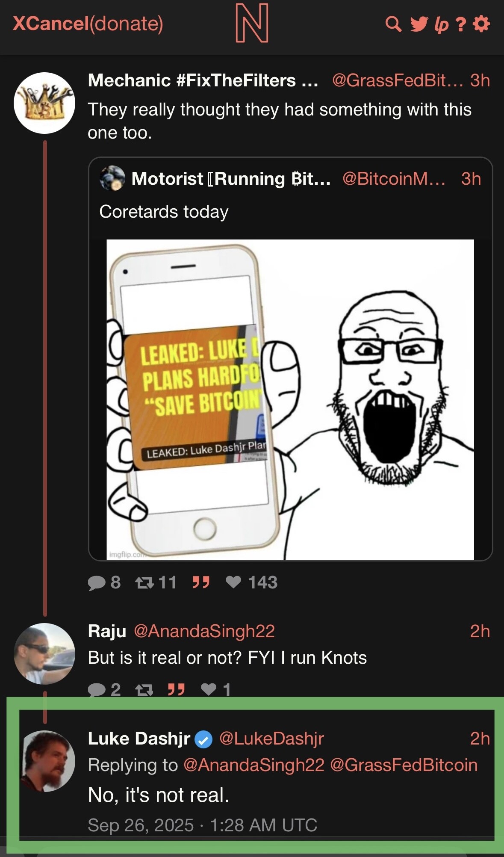Image resolution: width=504 pixels, height=857 pixels.
Task: Open @LukeDashjr handle link
Action: pos(271,739)
